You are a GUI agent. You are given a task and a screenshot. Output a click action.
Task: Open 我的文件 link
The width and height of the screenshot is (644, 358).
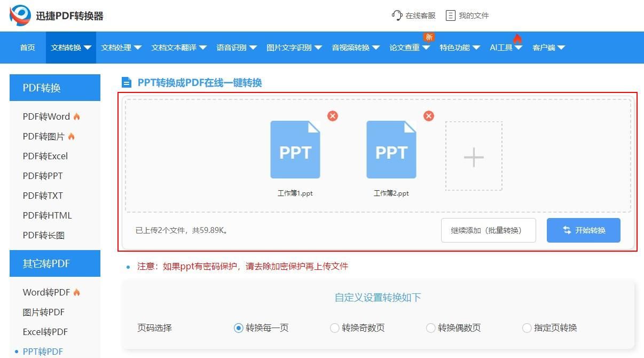pos(474,15)
